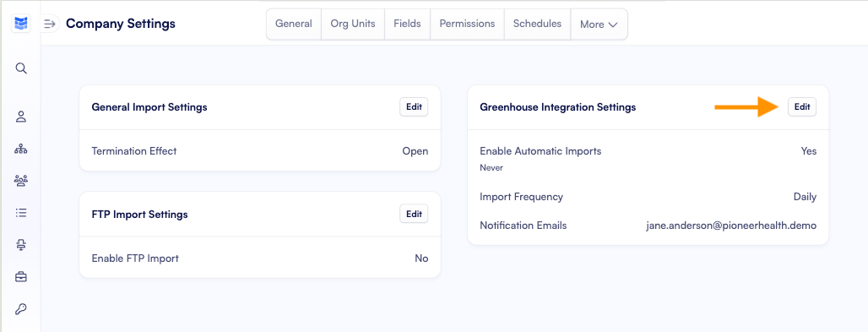Screen dimensions: 868x332
Task: Open the org chart sidebar icon
Action: (21, 149)
